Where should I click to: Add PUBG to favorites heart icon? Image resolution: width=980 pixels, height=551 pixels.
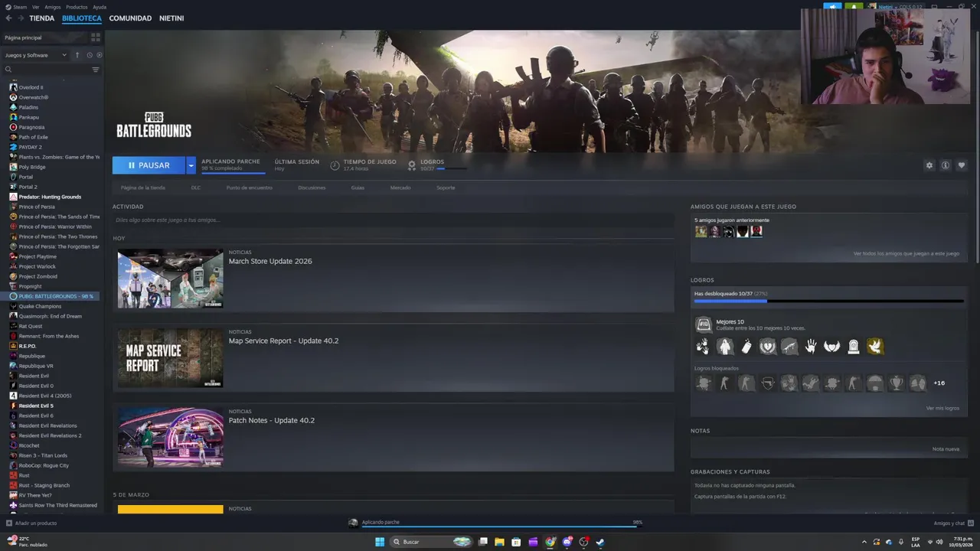pos(962,165)
